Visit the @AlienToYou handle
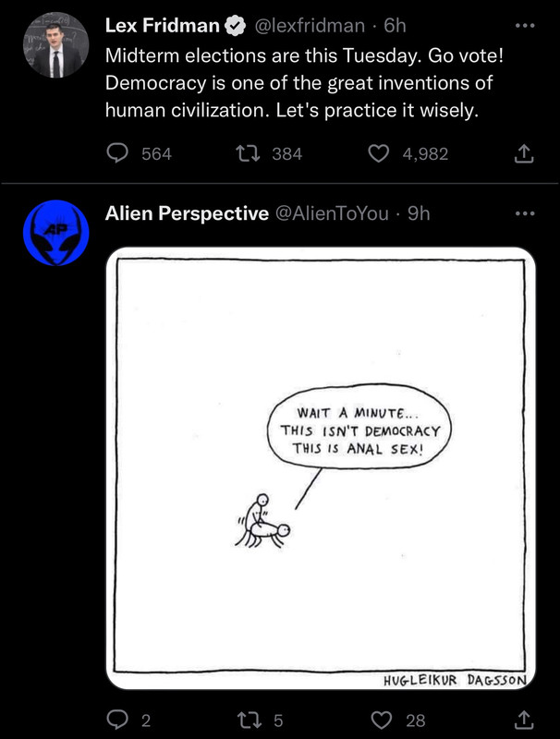Viewport: 560px width, 739px height. pyautogui.click(x=332, y=213)
